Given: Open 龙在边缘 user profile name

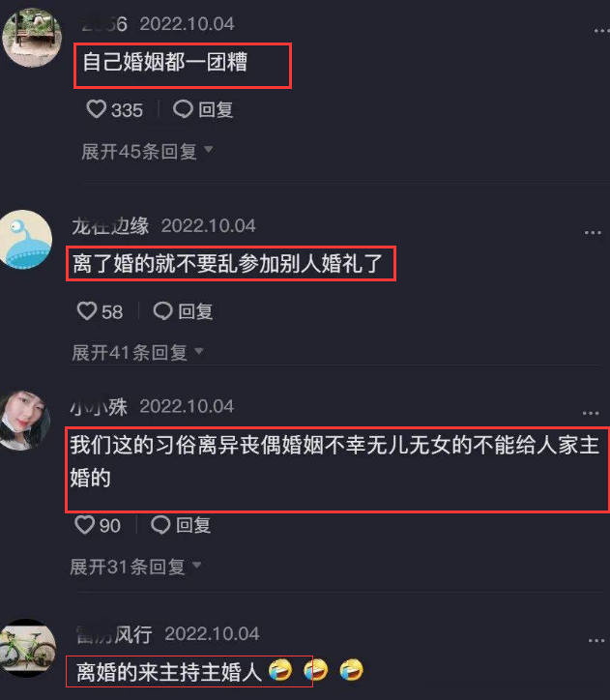Looking at the screenshot, I should coord(110,226).
